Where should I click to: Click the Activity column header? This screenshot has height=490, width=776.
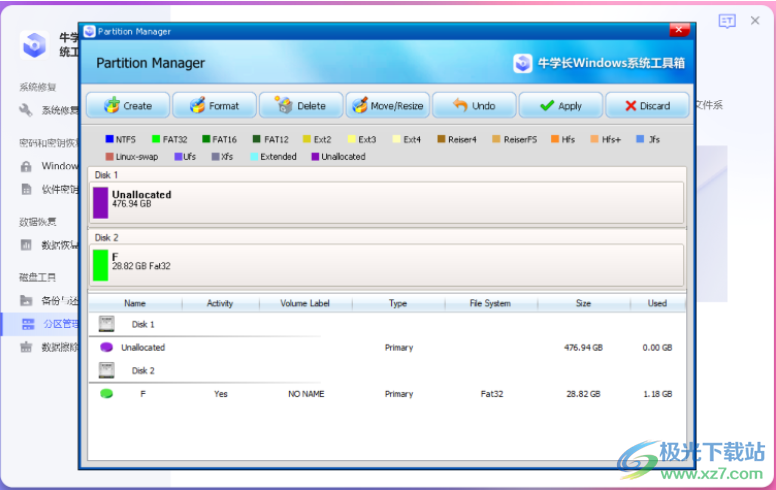[220, 303]
